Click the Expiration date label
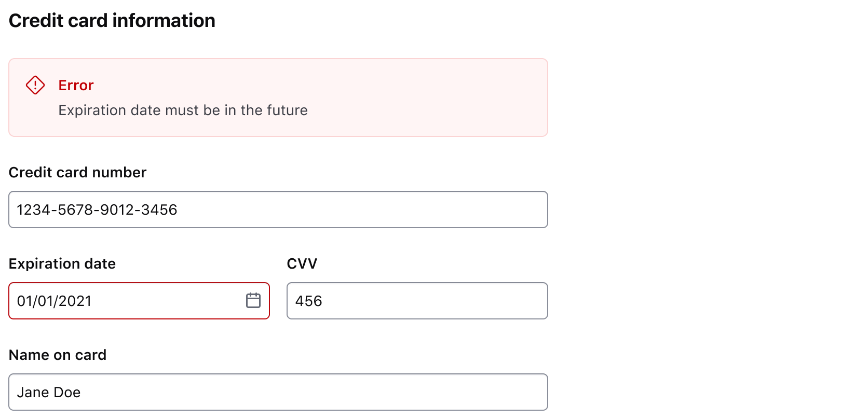The width and height of the screenshot is (868, 419). click(62, 263)
